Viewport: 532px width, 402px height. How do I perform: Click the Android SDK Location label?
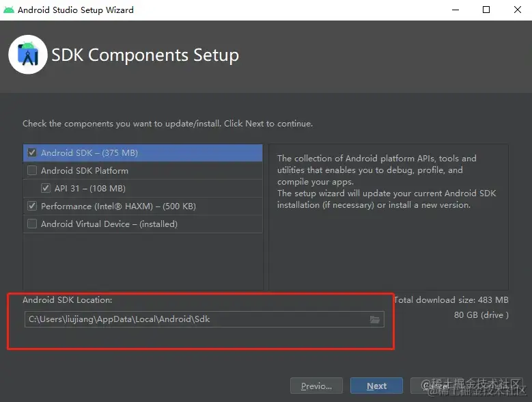[67, 300]
